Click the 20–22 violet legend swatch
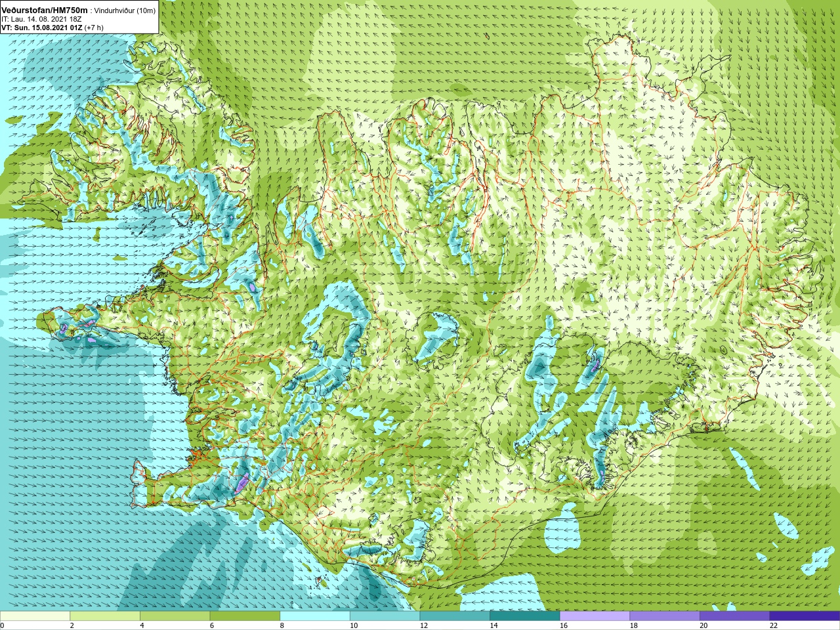Screen dimensions: 840x630 [735, 616]
